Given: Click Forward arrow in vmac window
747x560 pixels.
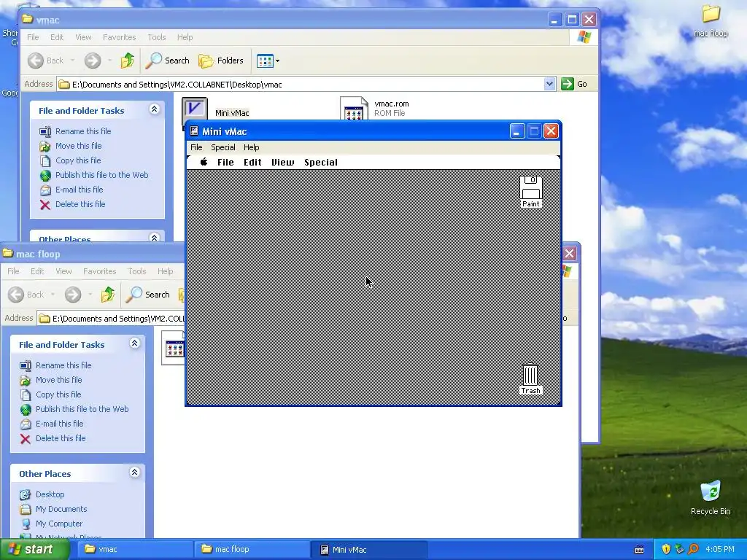Looking at the screenshot, I should (93, 61).
